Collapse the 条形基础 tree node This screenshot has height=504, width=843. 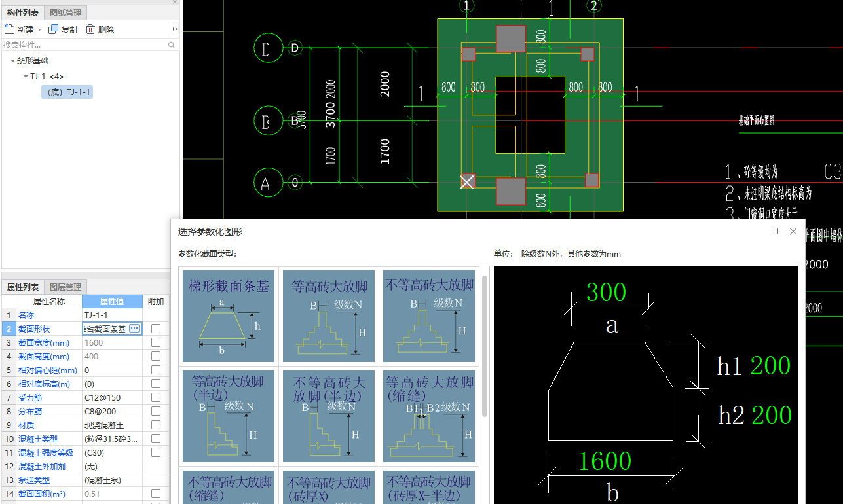12,61
